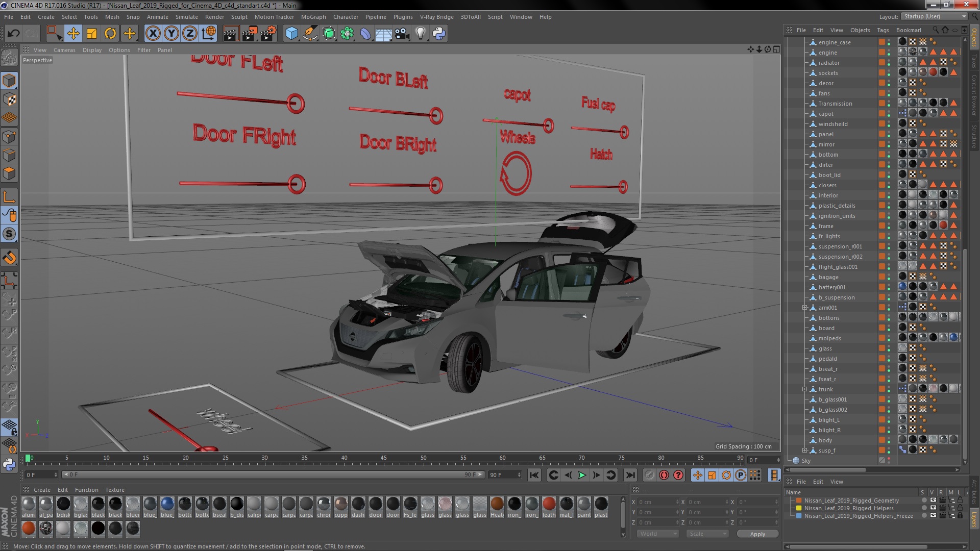
Task: Go to end of animation
Action: pyautogui.click(x=630, y=475)
